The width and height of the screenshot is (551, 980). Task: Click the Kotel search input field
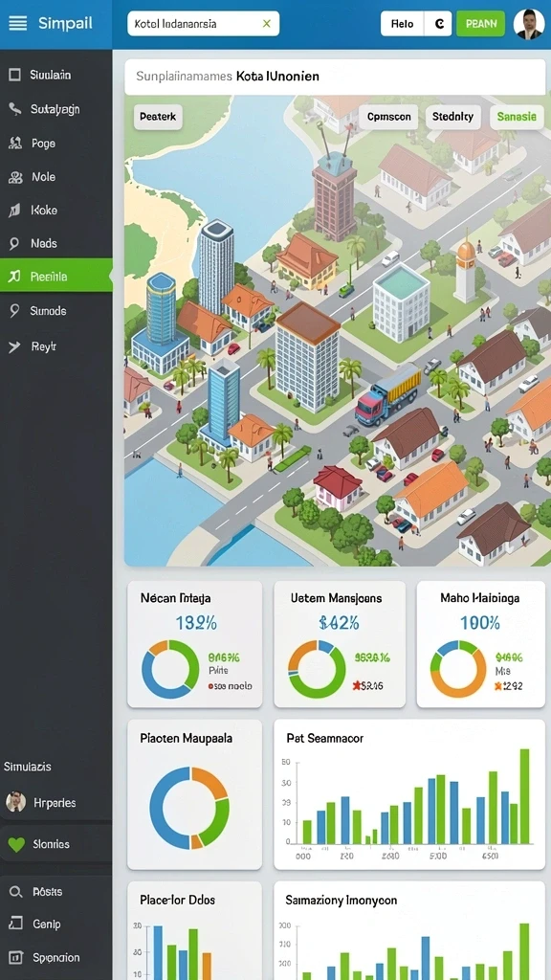pyautogui.click(x=203, y=24)
